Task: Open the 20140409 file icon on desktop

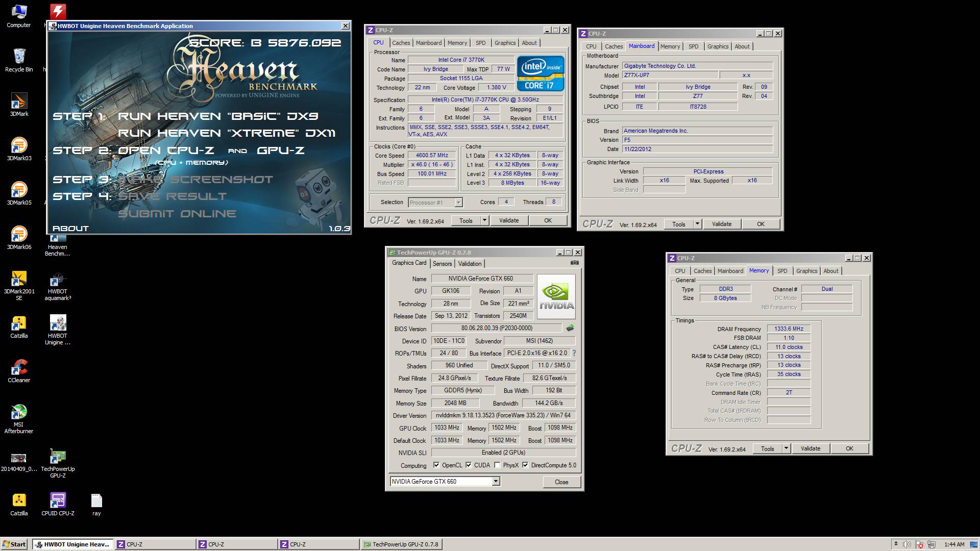Action: pos(19,462)
